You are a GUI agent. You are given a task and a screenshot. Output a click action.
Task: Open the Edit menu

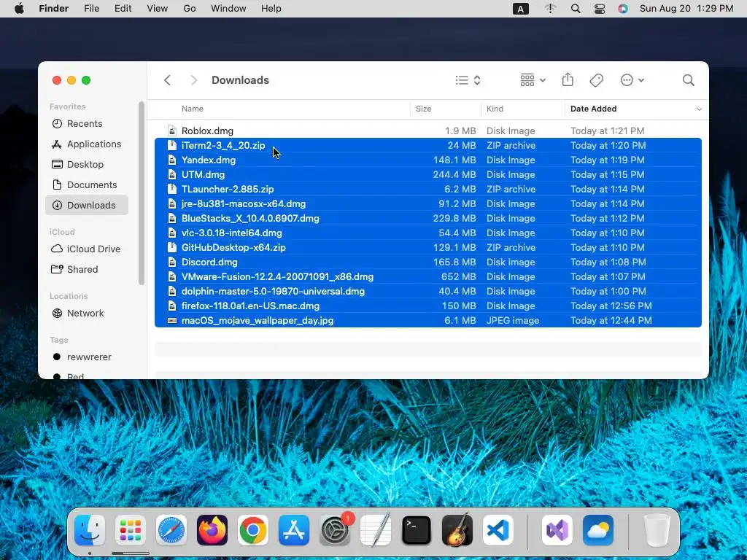coord(123,9)
